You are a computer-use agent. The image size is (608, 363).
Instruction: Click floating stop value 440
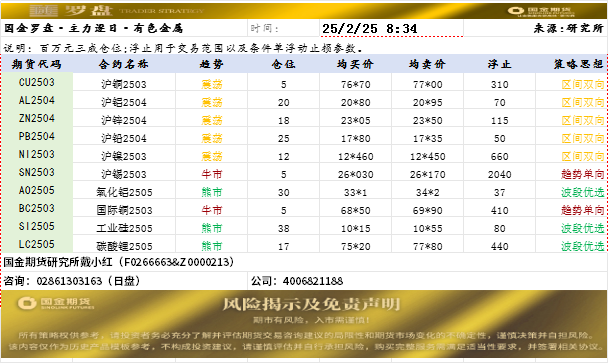[499, 246]
